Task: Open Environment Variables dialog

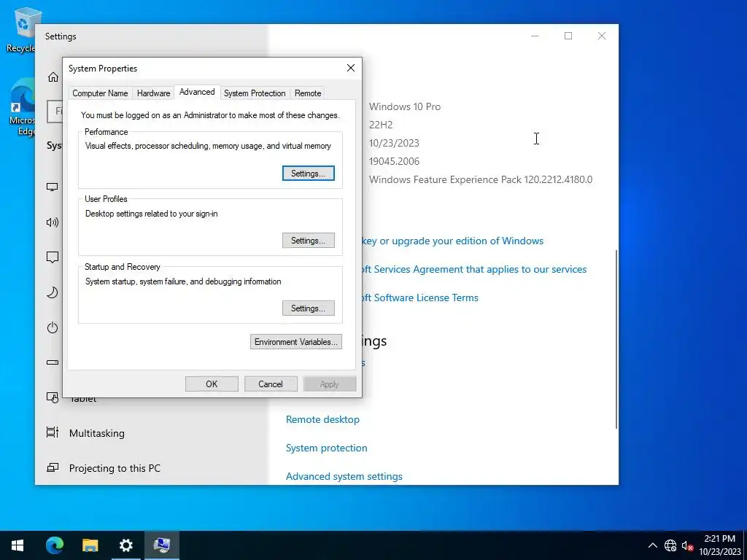Action: pos(296,342)
